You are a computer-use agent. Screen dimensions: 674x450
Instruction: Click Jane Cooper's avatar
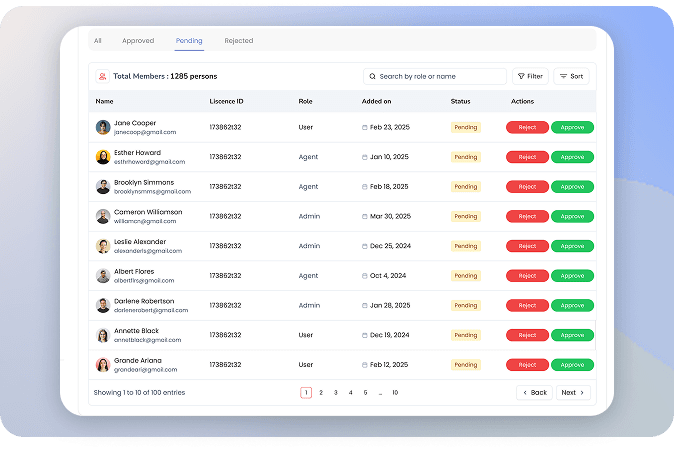103,127
